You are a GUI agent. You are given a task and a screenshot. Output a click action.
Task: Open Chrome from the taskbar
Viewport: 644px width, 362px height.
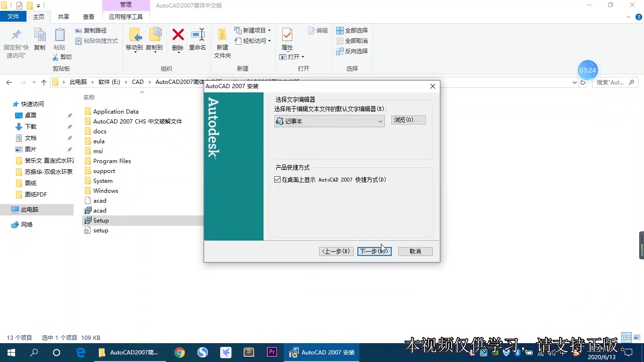180,353
